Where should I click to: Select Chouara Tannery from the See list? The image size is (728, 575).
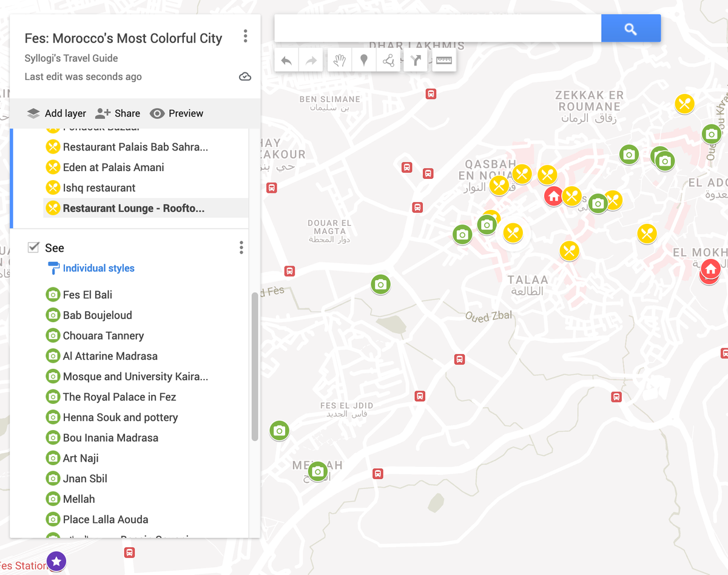click(x=103, y=335)
